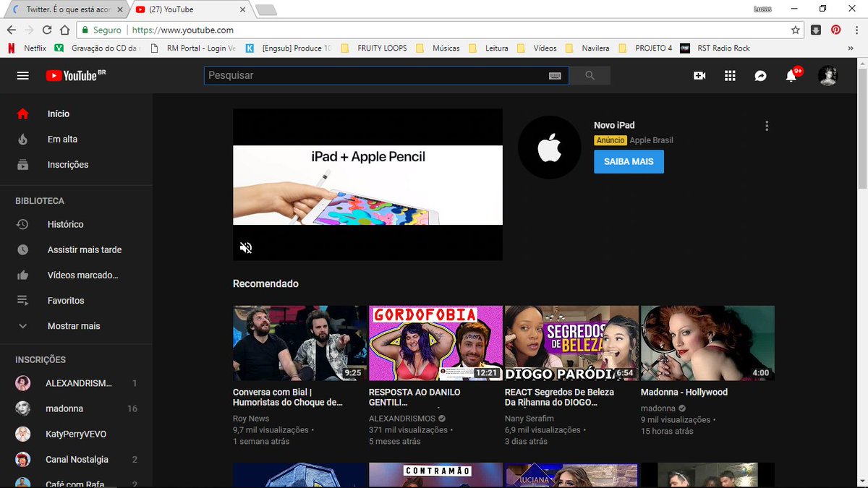Open the Madonna Hollywood video thumbnail

[707, 343]
